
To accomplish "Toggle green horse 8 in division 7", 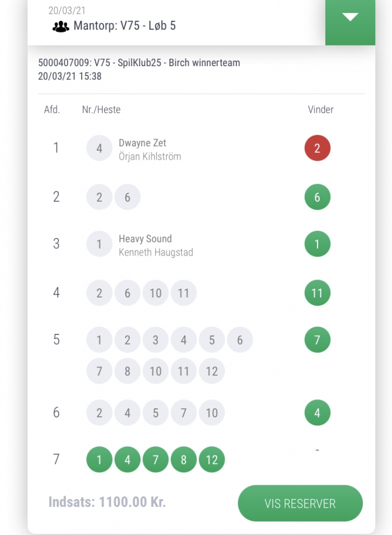I will click(184, 460).
